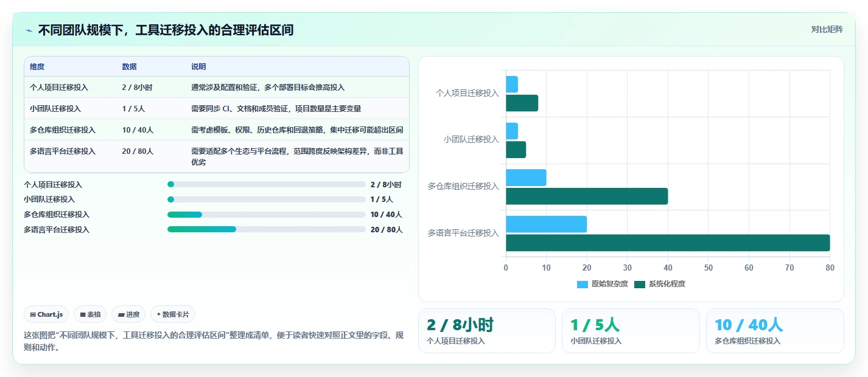Click the 数据 column header
This screenshot has height=377, width=868.
tap(129, 66)
